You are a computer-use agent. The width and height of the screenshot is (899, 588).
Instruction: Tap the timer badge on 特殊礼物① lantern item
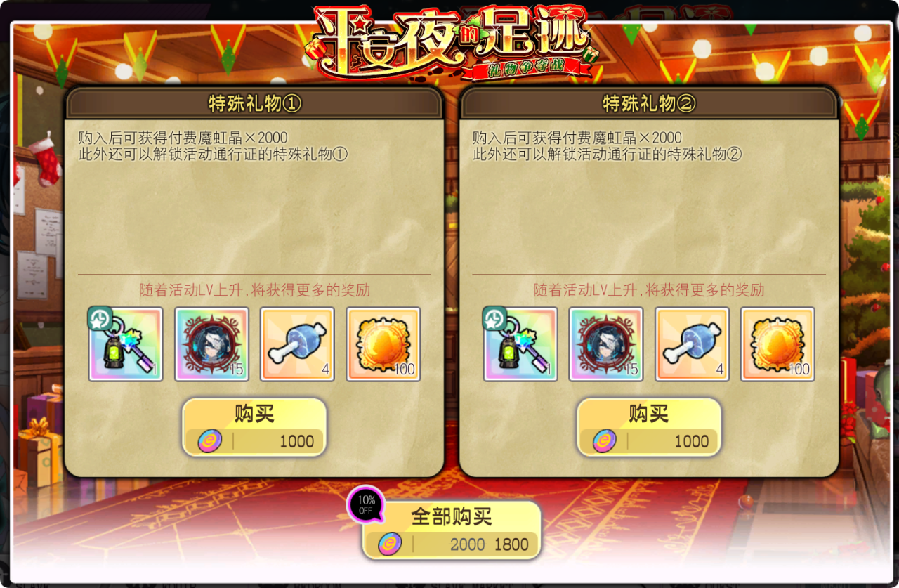[100, 318]
